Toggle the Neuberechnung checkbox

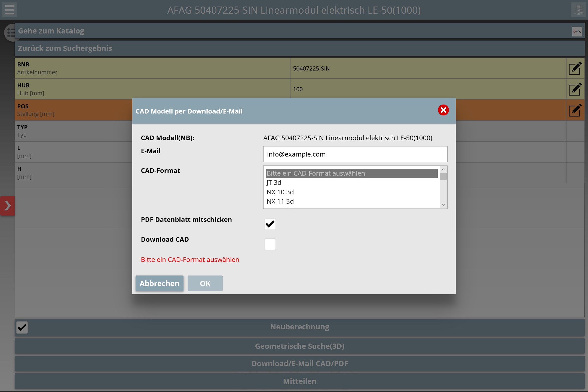pyautogui.click(x=22, y=327)
